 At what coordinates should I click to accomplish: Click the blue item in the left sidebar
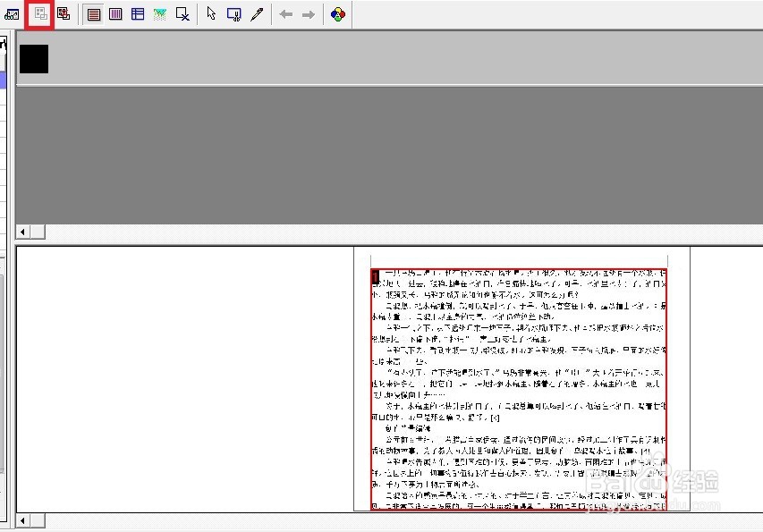[3, 80]
